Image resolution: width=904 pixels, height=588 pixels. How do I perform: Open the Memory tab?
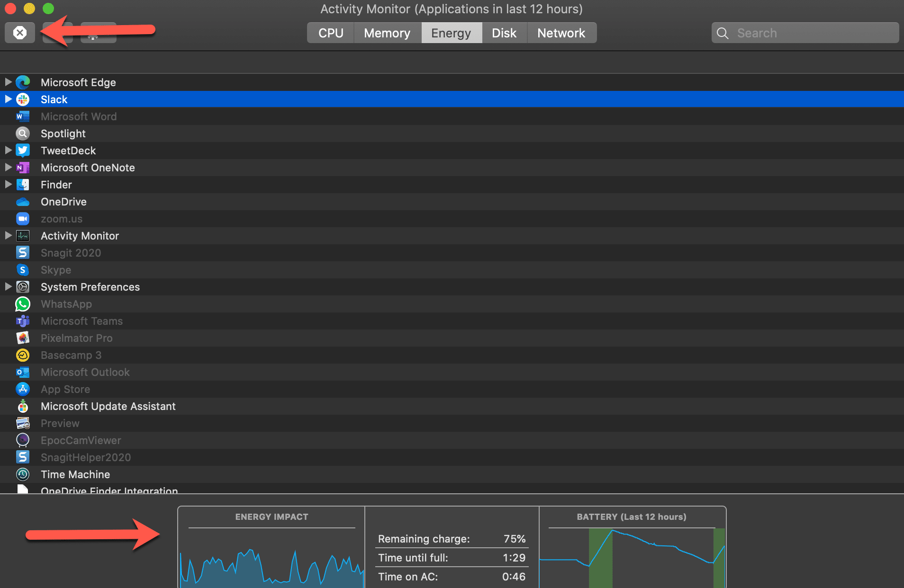point(387,33)
